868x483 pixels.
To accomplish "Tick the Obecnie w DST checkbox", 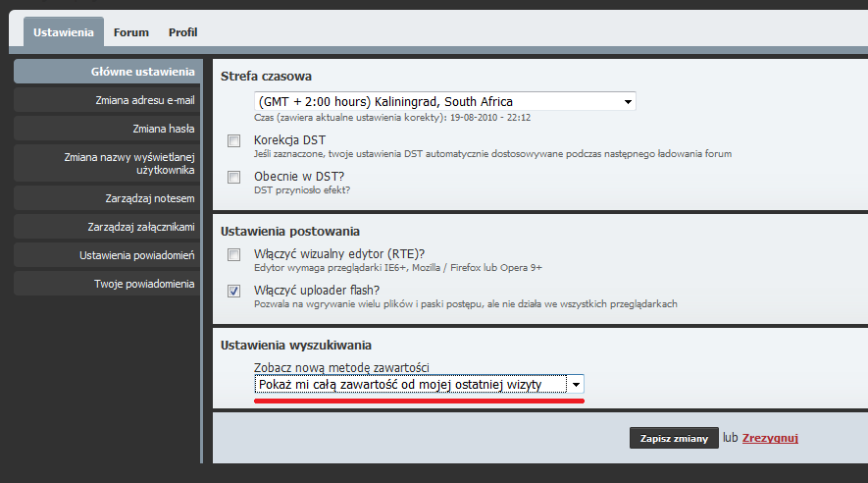I will [234, 178].
